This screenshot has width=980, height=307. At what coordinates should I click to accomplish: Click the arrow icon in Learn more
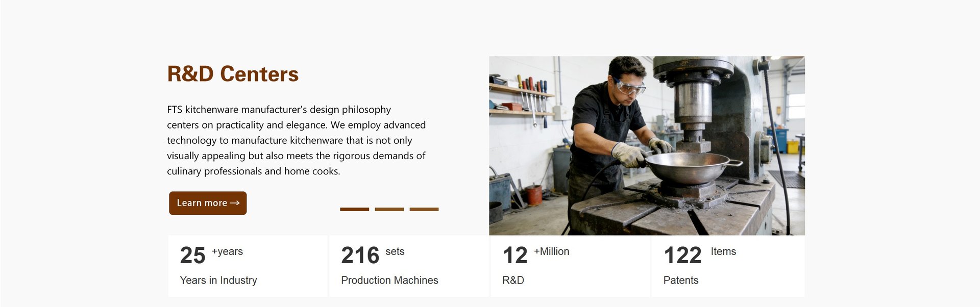[x=235, y=203]
